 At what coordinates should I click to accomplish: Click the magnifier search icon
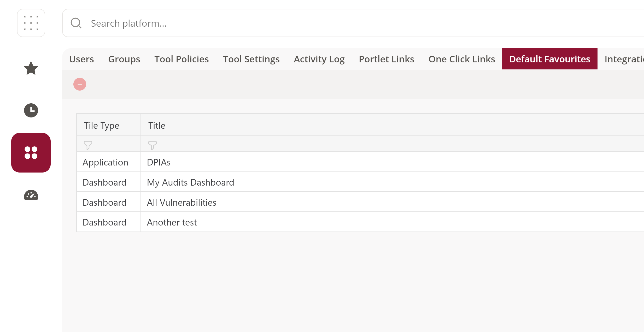click(76, 23)
